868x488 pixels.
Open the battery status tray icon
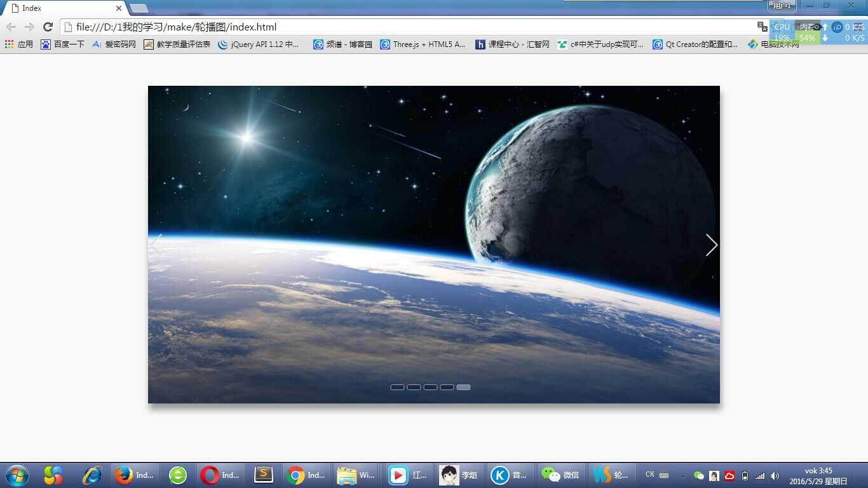coord(745,475)
